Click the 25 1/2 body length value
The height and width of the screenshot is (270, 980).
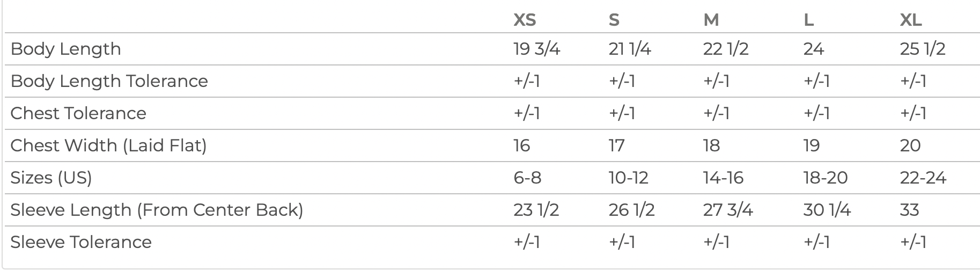coord(922,49)
